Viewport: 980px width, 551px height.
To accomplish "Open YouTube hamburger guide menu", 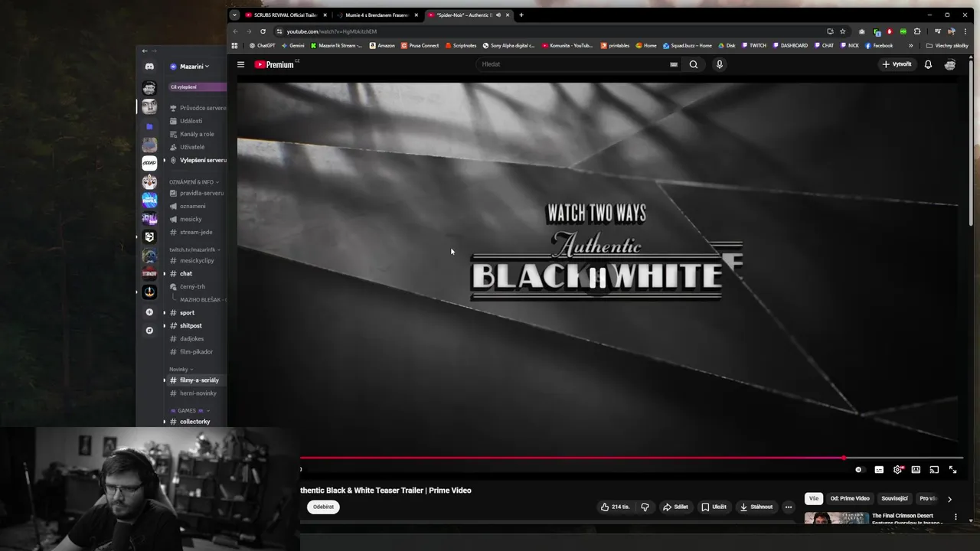I will (x=240, y=64).
